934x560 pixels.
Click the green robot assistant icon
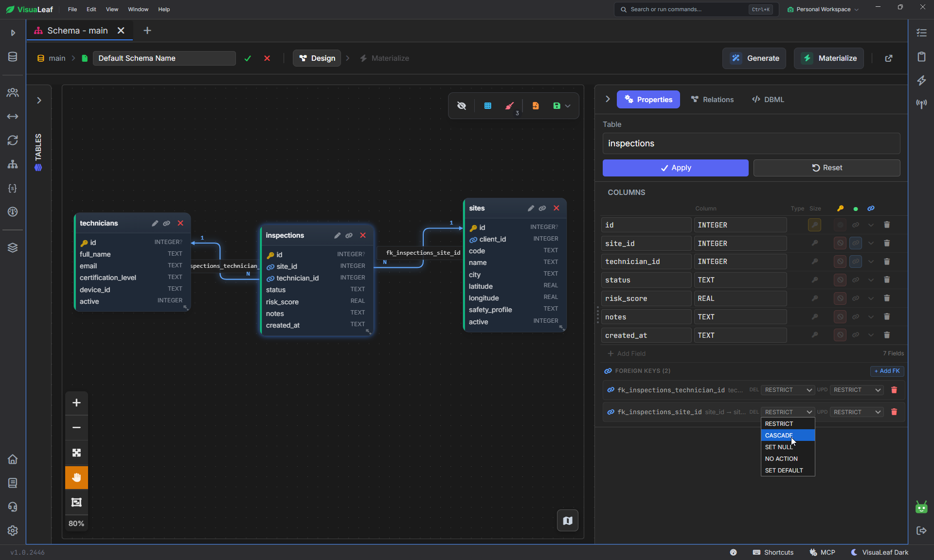[x=921, y=507]
